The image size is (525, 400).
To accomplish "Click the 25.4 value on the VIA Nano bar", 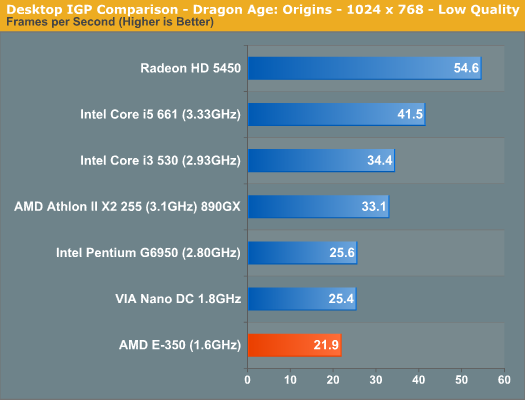I will click(341, 299).
